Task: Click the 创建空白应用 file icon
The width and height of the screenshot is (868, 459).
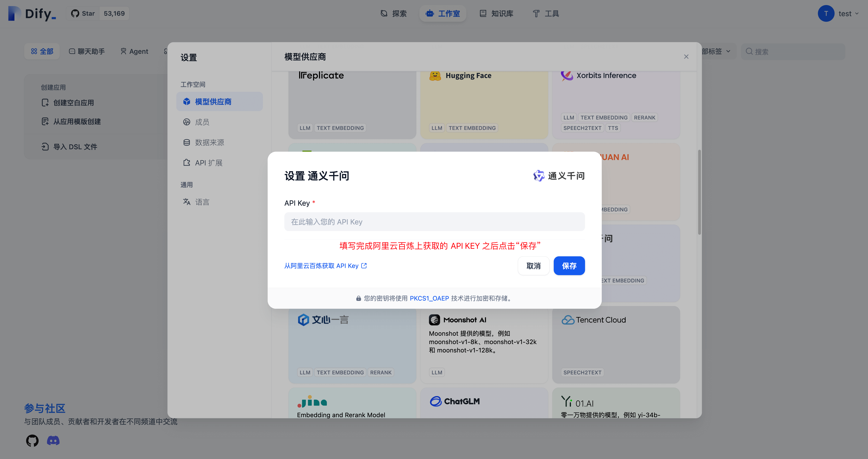Action: (45, 103)
